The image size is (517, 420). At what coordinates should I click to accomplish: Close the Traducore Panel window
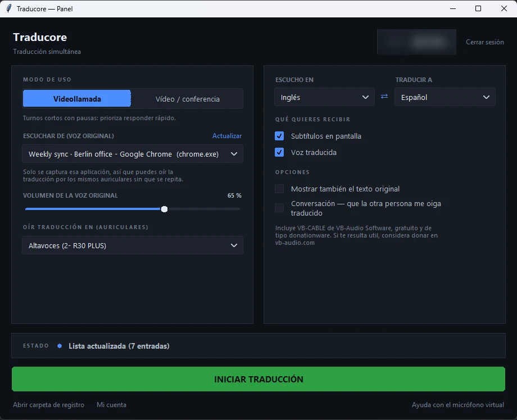[x=504, y=8]
